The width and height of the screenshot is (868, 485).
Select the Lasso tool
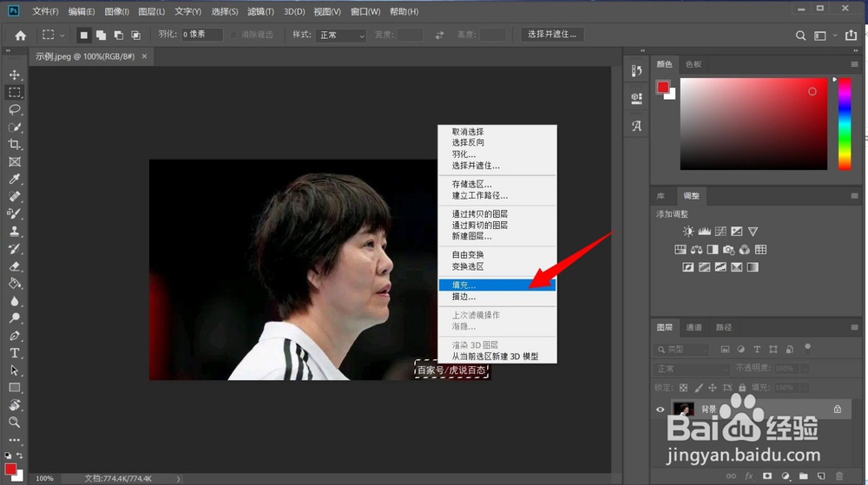[x=15, y=109]
